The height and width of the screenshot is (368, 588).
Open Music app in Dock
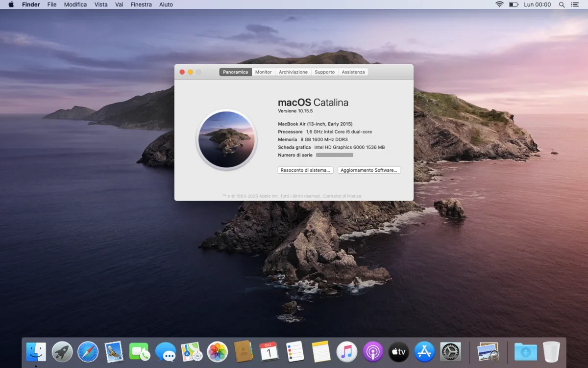pos(347,352)
